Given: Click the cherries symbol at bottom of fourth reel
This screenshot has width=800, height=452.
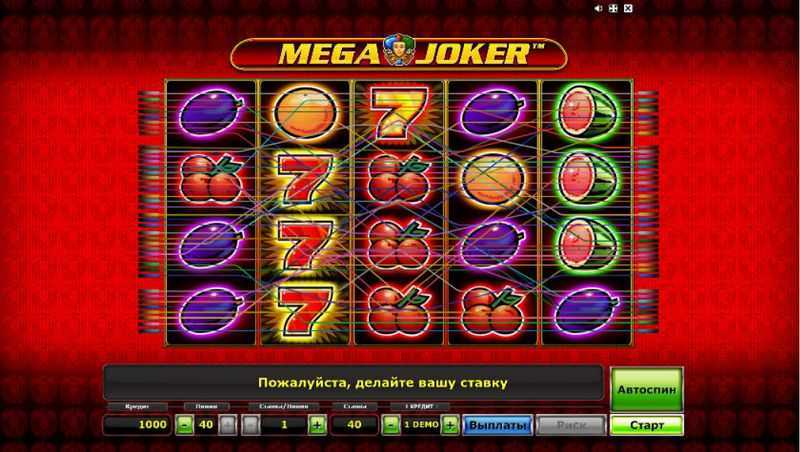Looking at the screenshot, I should [492, 311].
